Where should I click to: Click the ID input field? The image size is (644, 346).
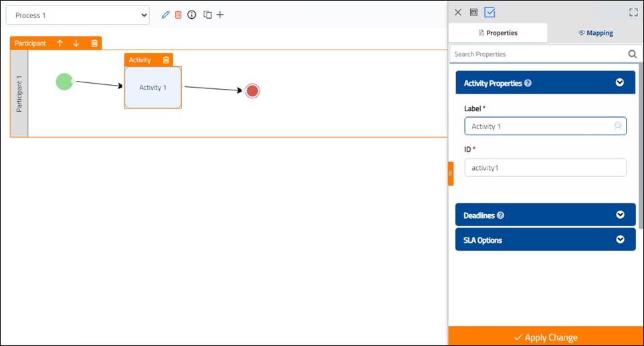pos(546,168)
